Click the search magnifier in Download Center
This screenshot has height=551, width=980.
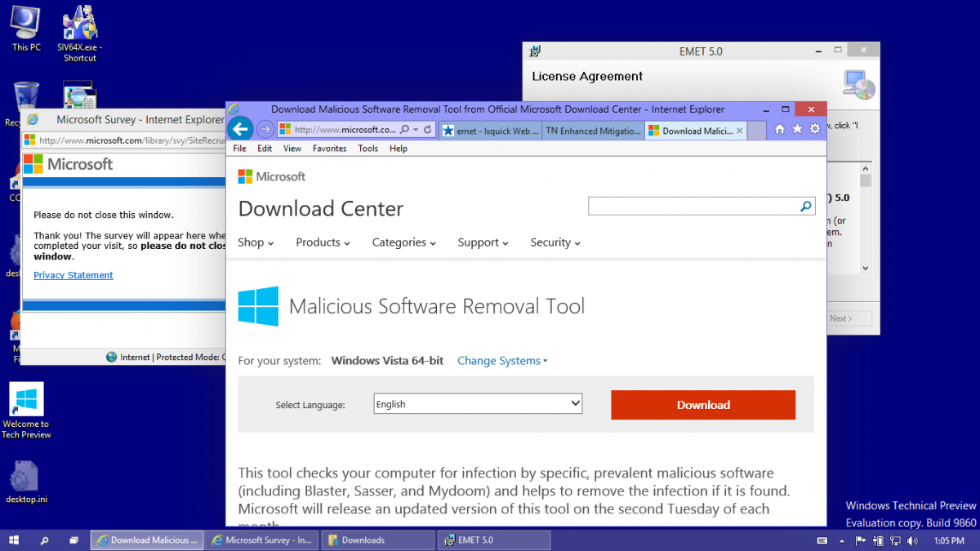806,207
